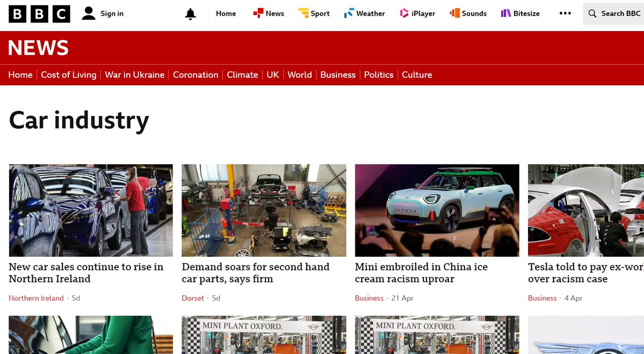
Task: Click Home in the top BBC bar
Action: pyautogui.click(x=226, y=13)
